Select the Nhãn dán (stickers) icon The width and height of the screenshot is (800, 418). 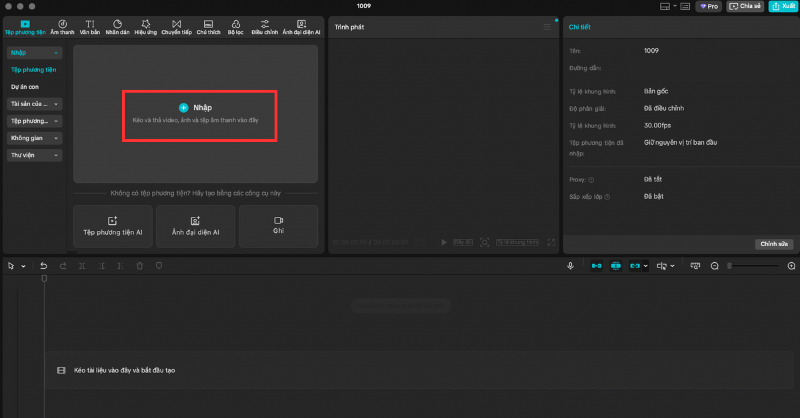[x=117, y=27]
